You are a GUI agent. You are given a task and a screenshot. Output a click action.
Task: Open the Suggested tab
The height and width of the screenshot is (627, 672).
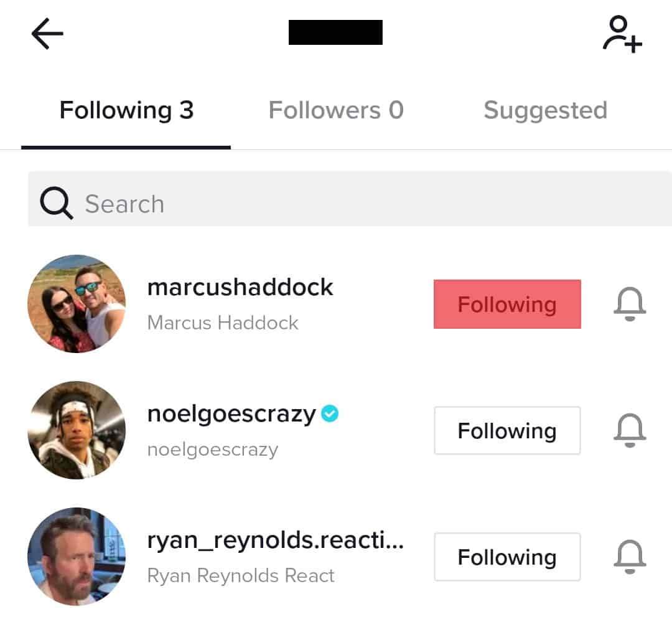point(545,111)
